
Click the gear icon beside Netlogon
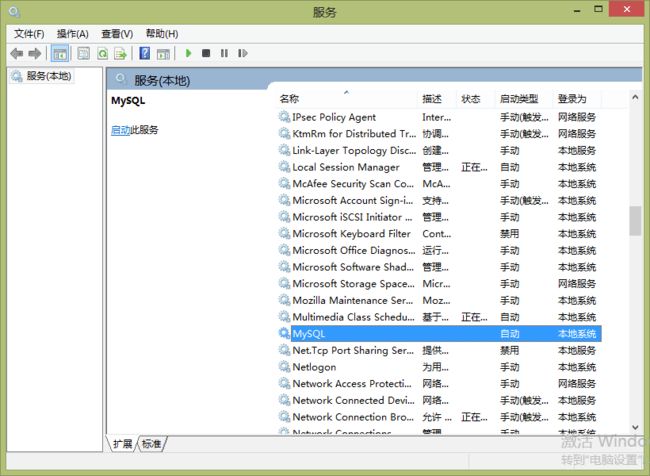(284, 367)
